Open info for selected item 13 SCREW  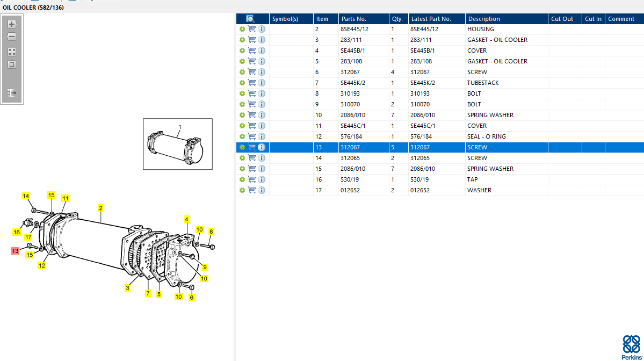262,147
